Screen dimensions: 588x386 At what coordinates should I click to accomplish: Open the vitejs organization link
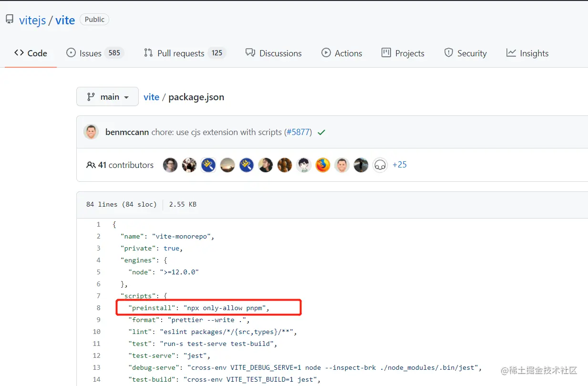(32, 20)
